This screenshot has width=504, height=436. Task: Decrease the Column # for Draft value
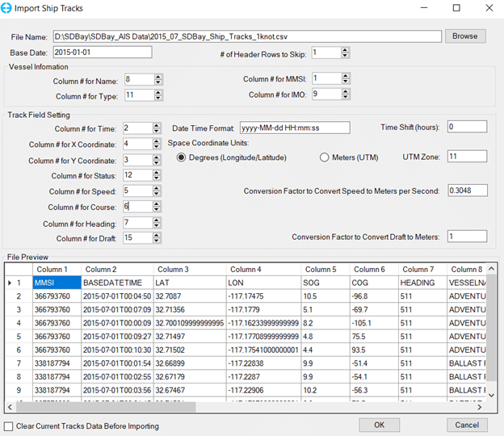(x=158, y=241)
